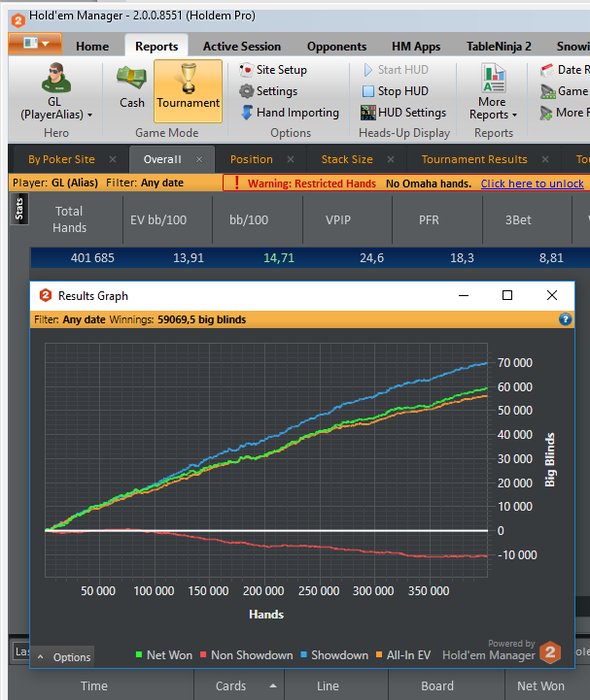Open the GL PlayerAlias hero selector

pyautogui.click(x=56, y=92)
